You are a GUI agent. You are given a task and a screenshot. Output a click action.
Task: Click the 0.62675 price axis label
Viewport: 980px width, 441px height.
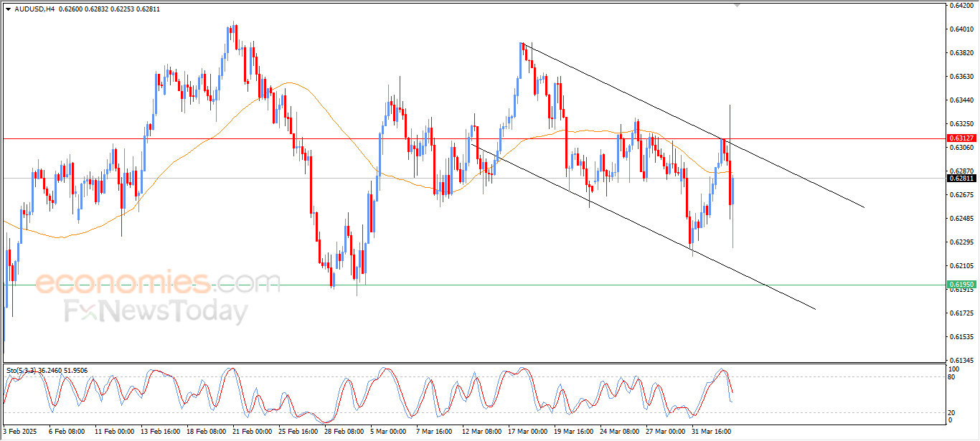pyautogui.click(x=961, y=194)
